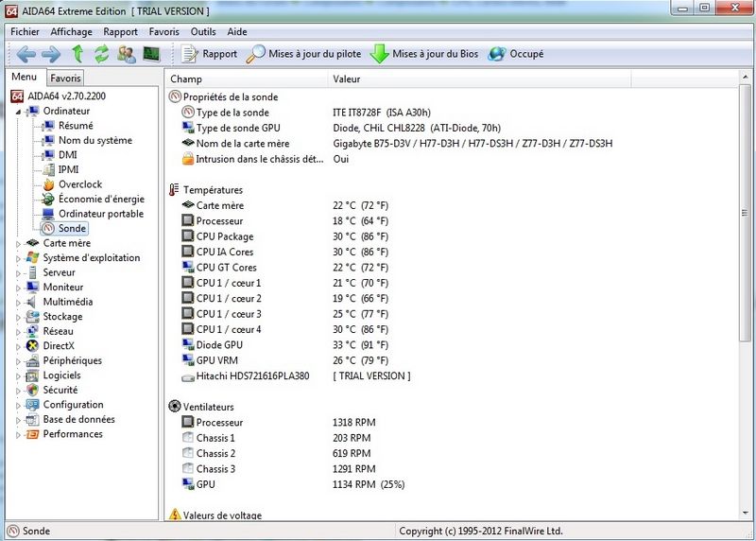Expand the Multimédia tree node
The width and height of the screenshot is (756, 541).
click(18, 303)
